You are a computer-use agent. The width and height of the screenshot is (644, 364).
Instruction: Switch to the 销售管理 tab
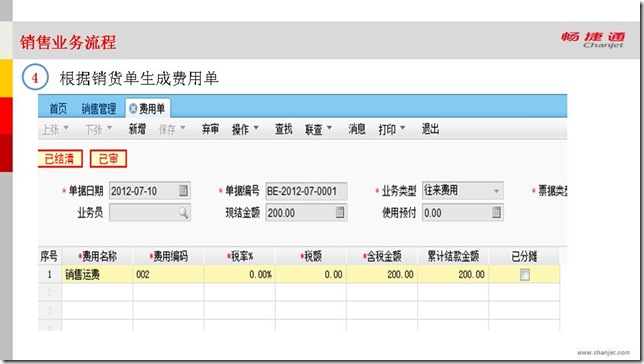(99, 108)
